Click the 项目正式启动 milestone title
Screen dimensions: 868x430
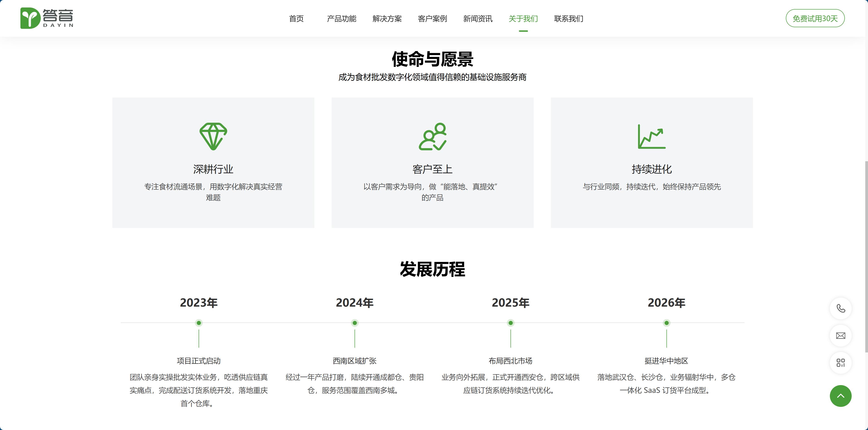click(199, 361)
